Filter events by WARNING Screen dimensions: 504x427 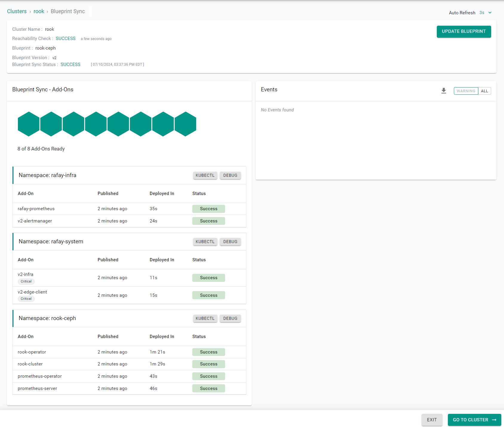tap(466, 91)
